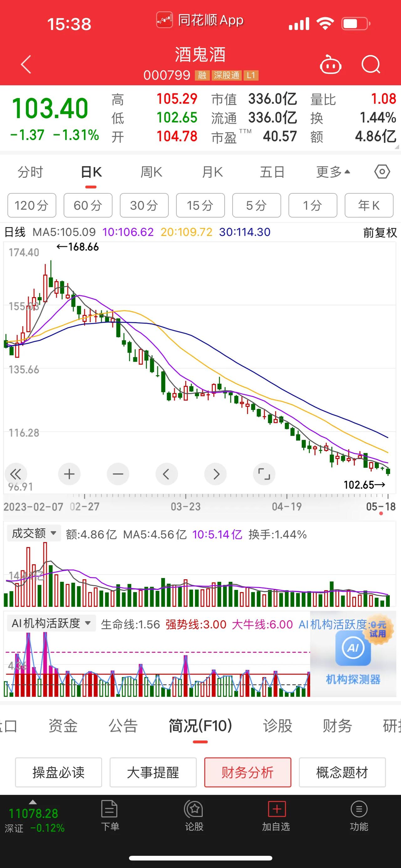Screen dimensions: 401x868
Task: Tap the blue MA30 114.30 value
Action: [245, 232]
